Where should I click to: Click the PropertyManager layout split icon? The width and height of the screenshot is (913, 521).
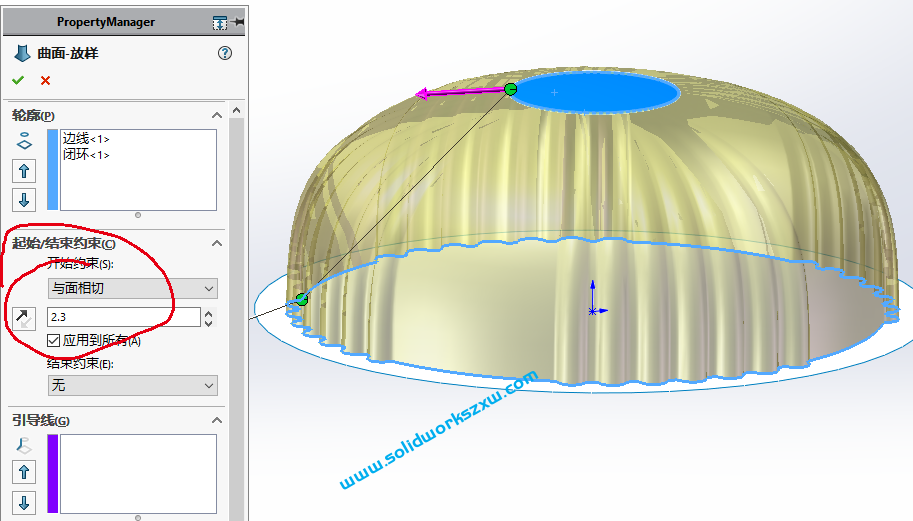click(x=220, y=23)
